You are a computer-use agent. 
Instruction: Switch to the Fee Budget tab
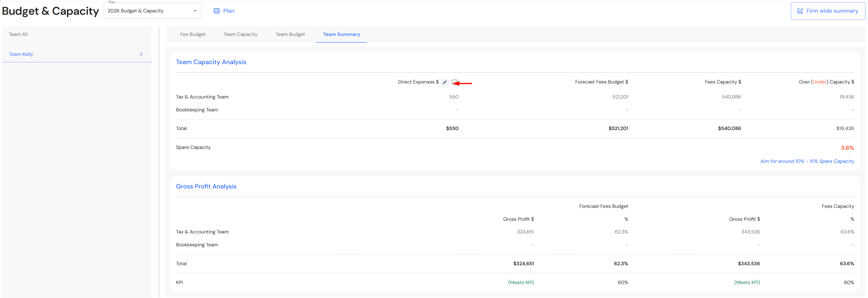coord(192,34)
